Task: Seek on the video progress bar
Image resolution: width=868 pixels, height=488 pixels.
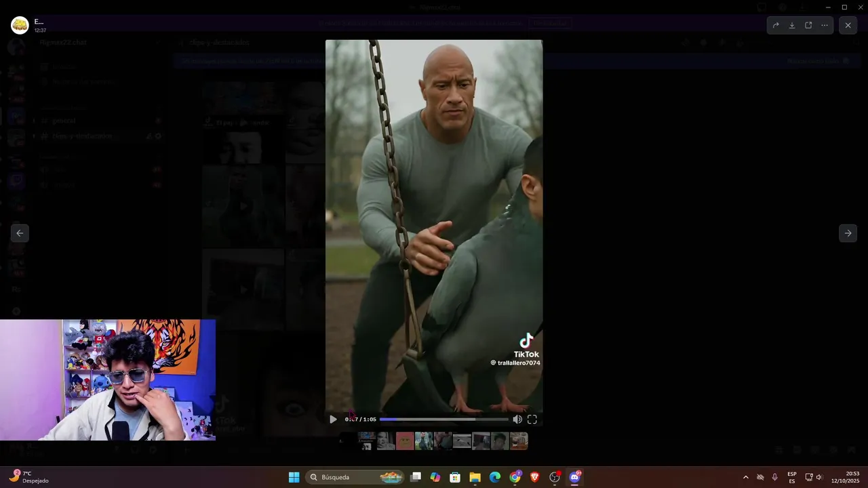Action: pos(443,420)
